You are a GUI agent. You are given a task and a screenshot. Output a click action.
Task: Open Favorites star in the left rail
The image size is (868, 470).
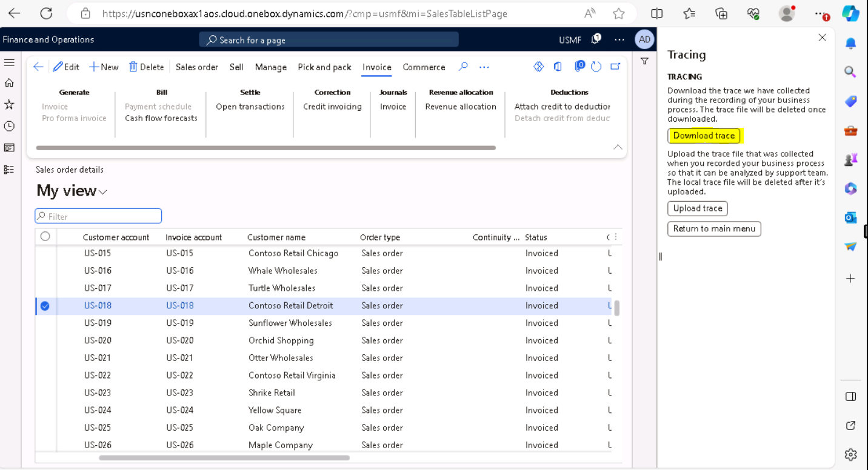click(x=9, y=105)
